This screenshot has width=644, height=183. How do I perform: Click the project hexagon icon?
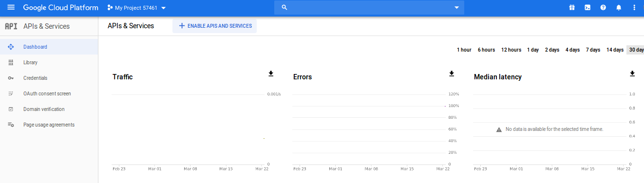click(110, 8)
